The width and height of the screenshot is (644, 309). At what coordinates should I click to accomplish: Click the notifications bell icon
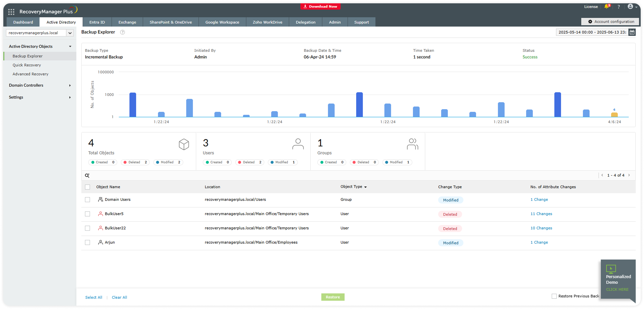point(607,7)
